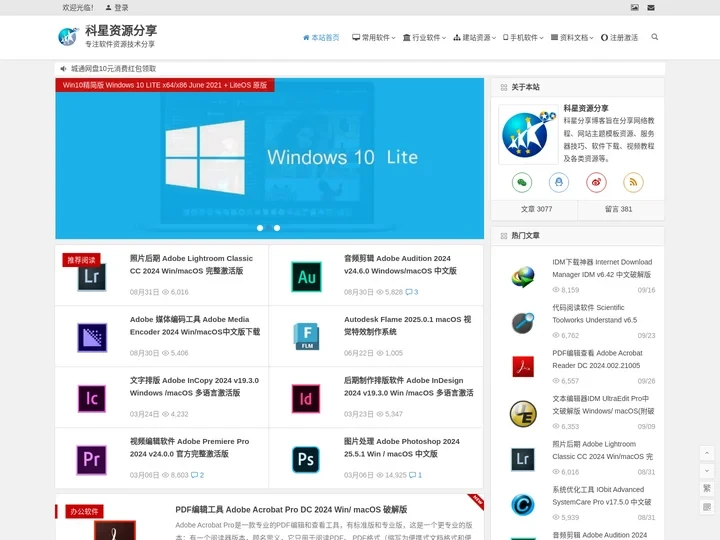Click the RSS feed icon in 关于本站
Screen dimensions: 720x540
[633, 182]
